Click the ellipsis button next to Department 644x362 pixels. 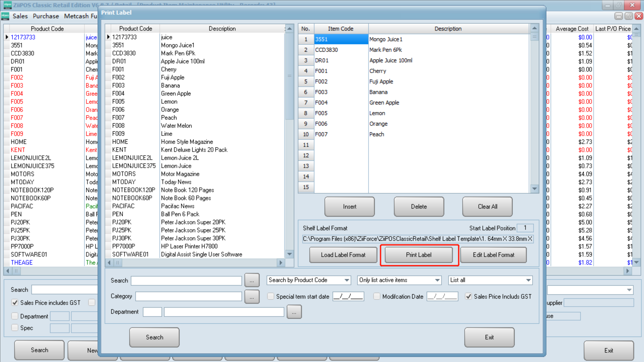(x=294, y=312)
